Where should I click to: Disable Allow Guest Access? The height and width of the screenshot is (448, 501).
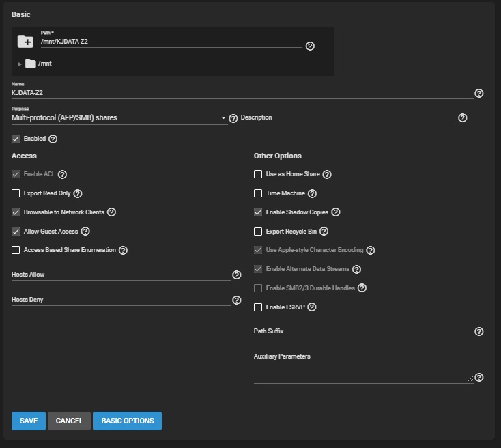point(16,232)
